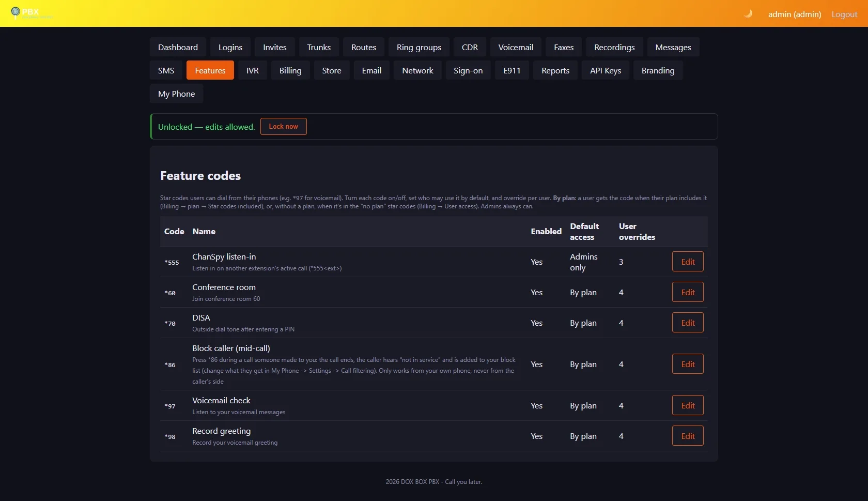Click the *98 code cell
The width and height of the screenshot is (868, 501).
coord(170,436)
